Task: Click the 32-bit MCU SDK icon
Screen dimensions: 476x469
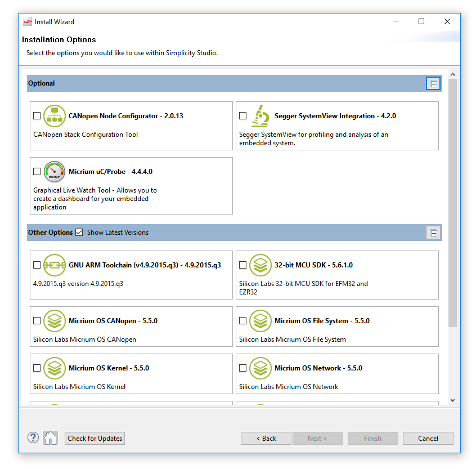Action: (x=260, y=265)
